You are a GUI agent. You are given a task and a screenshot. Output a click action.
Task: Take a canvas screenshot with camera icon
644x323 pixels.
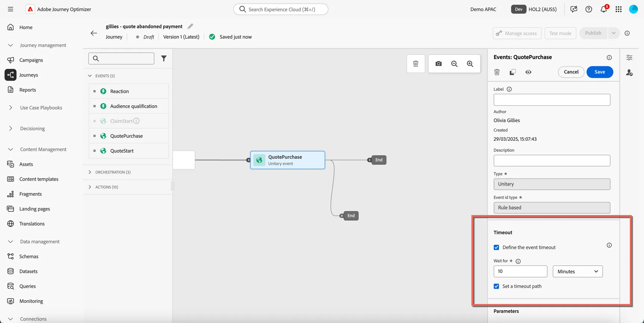(x=439, y=64)
